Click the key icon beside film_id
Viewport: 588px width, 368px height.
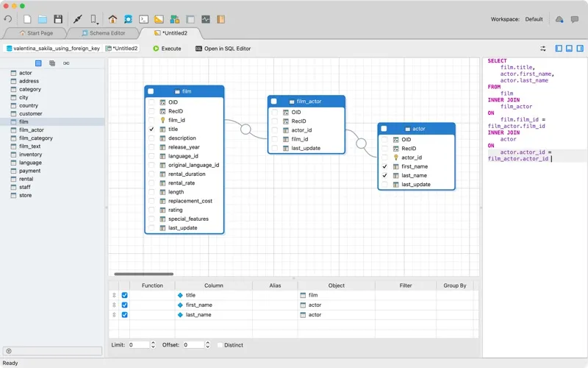coord(162,120)
